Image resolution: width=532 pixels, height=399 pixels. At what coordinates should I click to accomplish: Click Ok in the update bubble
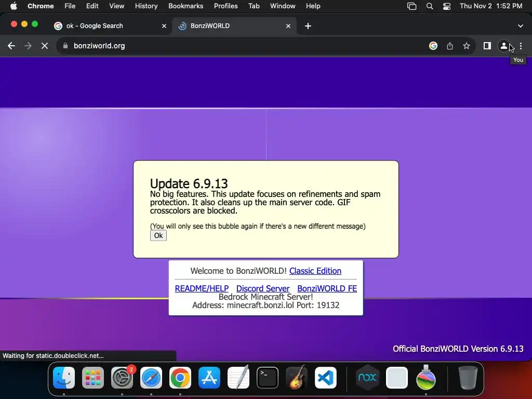(x=158, y=235)
